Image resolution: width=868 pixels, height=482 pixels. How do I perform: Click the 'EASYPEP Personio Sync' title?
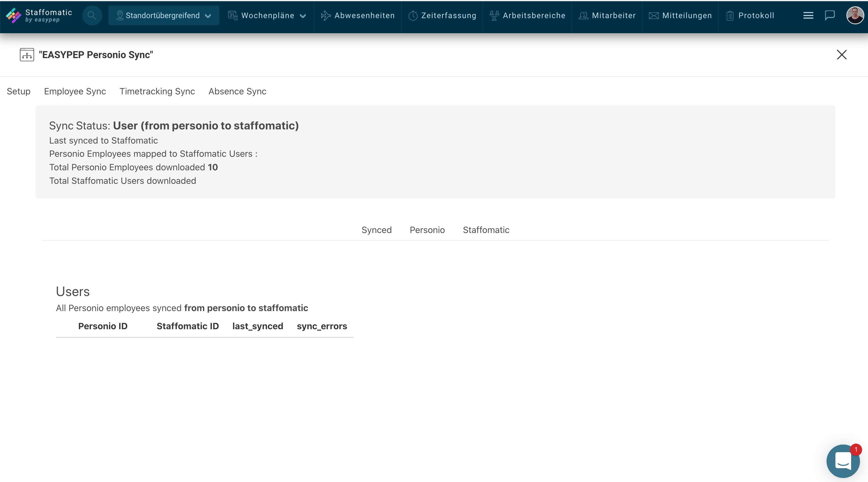point(96,55)
